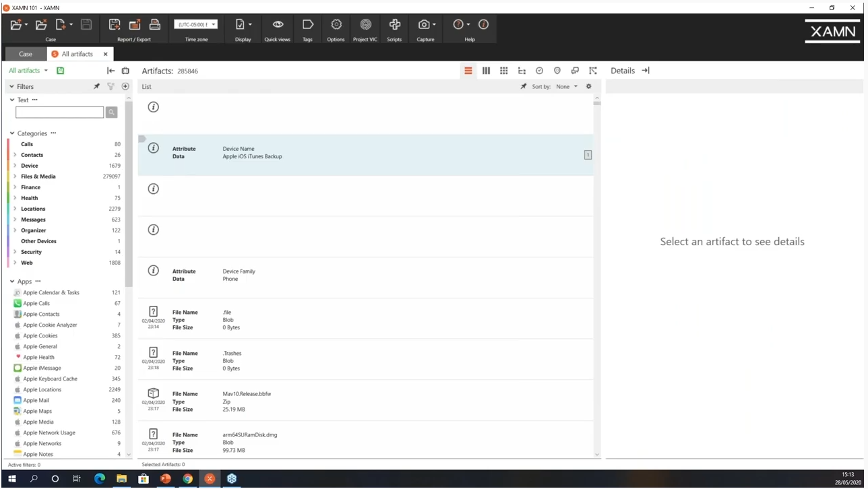The image size is (868, 489).
Task: Open Project VIC fingerprint icon
Action: [x=365, y=25]
